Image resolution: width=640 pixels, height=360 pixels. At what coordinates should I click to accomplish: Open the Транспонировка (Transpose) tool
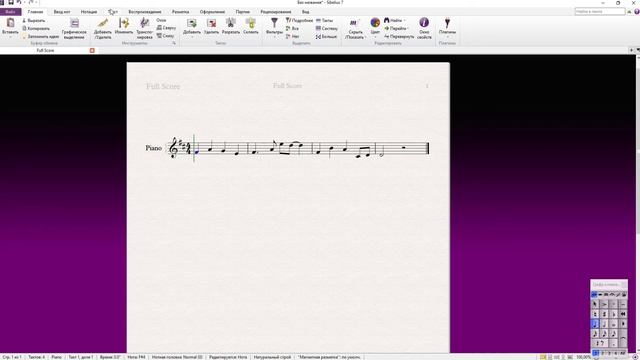(x=144, y=29)
